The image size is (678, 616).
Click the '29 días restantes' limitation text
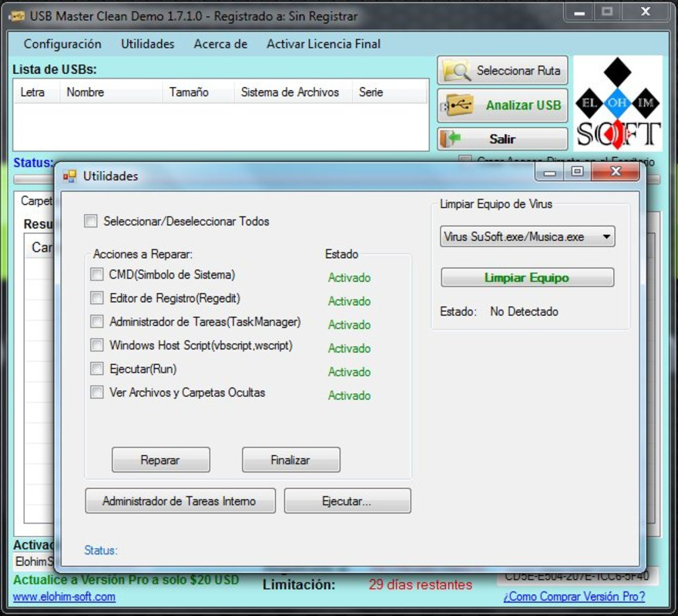click(x=421, y=585)
